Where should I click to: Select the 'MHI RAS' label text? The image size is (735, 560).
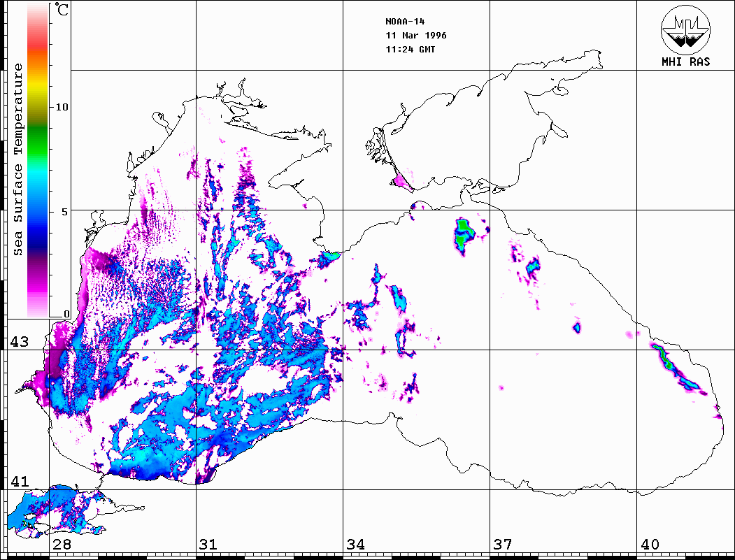pos(685,62)
